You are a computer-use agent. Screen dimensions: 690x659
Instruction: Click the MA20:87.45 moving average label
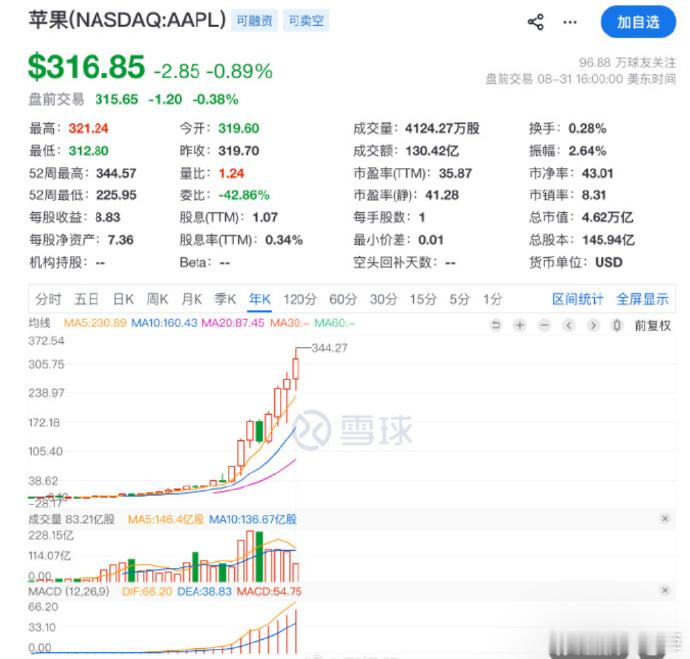point(233,323)
